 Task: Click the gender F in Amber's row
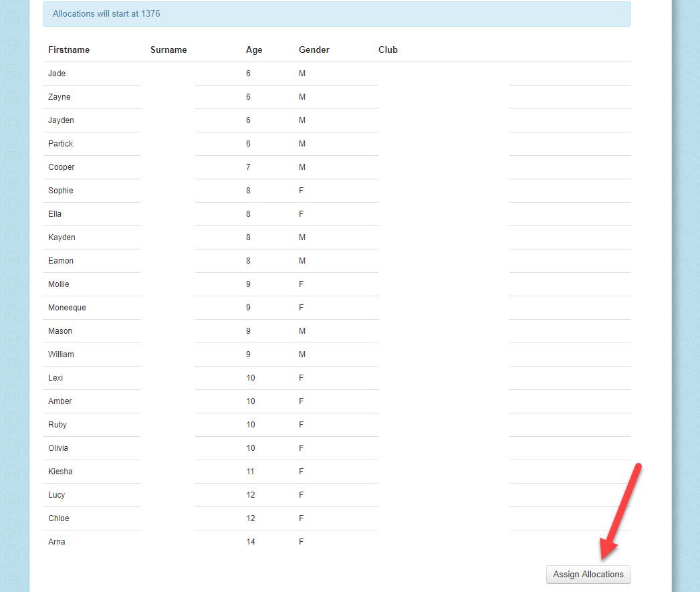(x=302, y=401)
